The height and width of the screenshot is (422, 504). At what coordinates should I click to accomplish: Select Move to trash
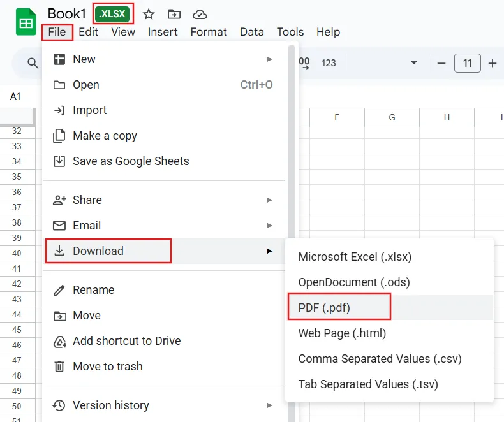[x=163, y=367]
